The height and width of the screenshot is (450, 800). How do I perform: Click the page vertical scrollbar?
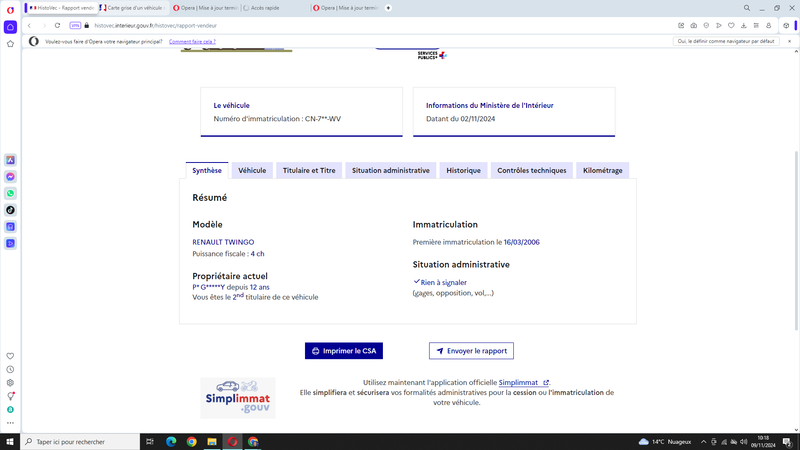pos(796,240)
